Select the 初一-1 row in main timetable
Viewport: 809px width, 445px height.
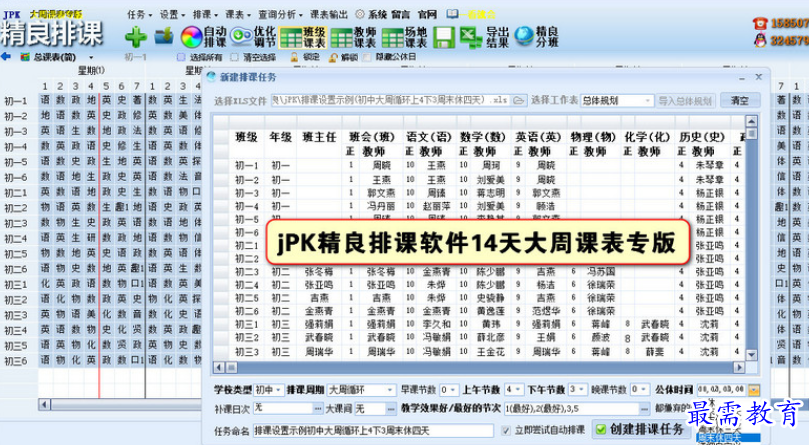point(15,101)
